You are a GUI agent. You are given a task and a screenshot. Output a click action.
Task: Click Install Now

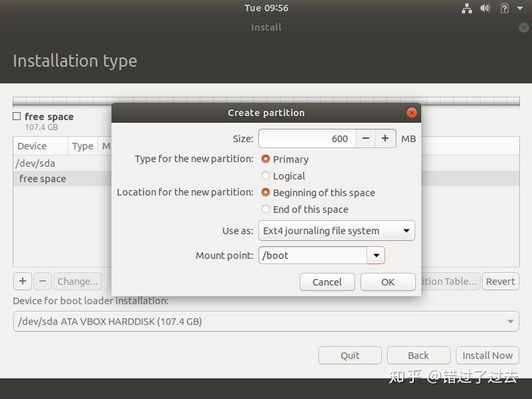coord(487,355)
